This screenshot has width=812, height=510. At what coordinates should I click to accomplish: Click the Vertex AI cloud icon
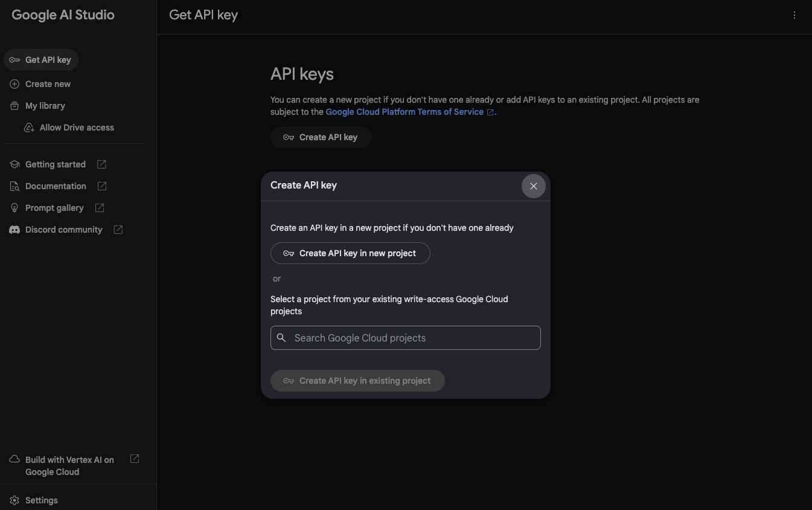tap(14, 459)
